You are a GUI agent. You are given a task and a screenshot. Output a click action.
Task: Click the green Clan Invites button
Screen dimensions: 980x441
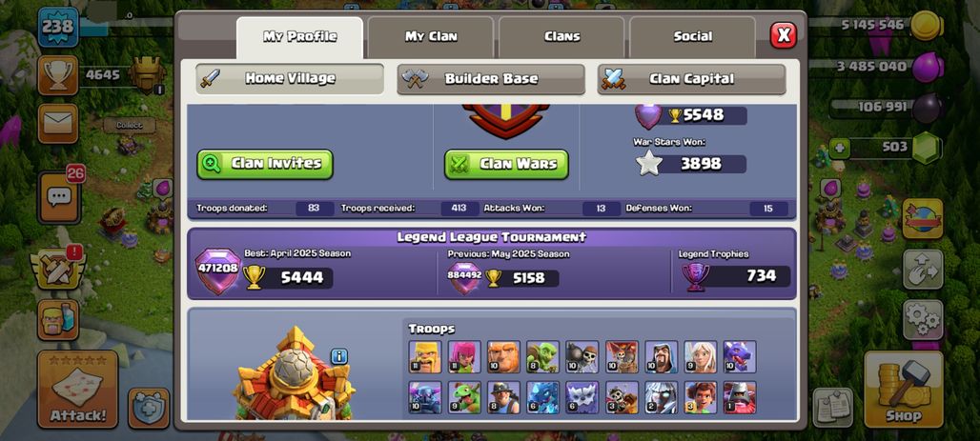(x=265, y=164)
